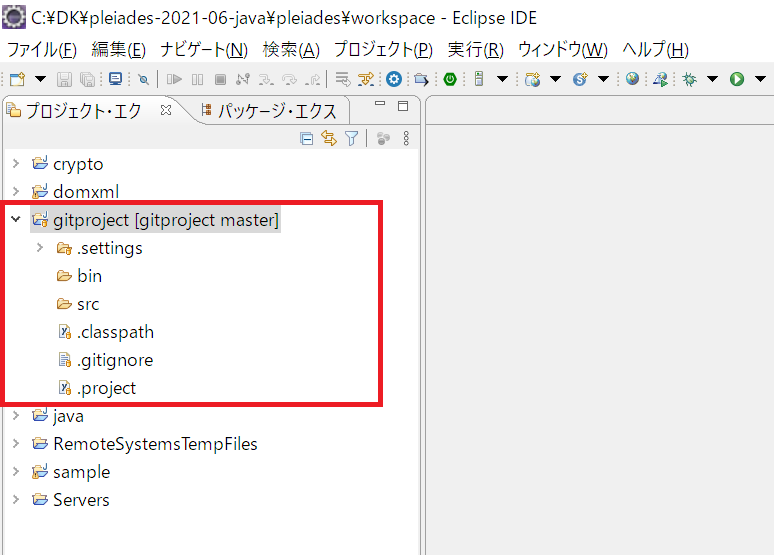Click the Save disk icon
Viewport: 774px width, 555px height.
64,79
